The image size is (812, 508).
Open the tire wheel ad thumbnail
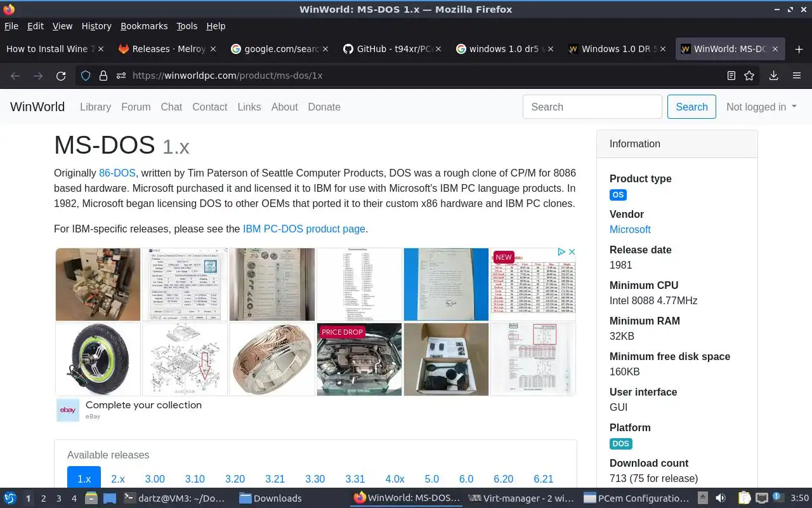pos(98,359)
